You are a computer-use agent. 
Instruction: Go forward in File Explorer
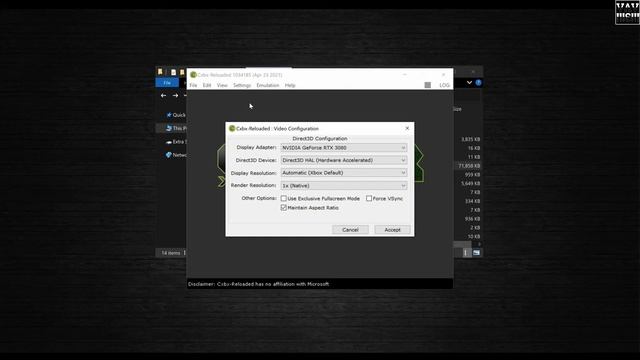click(175, 96)
